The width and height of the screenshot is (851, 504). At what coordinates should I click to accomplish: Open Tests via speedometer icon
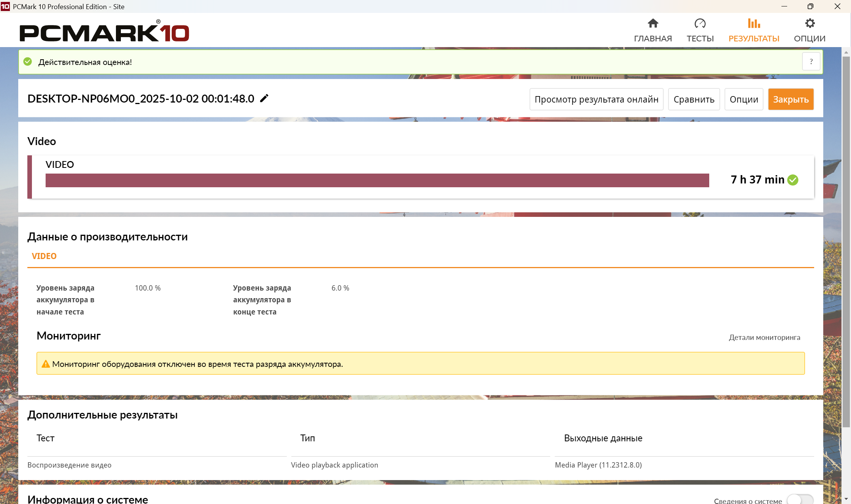pos(700,24)
